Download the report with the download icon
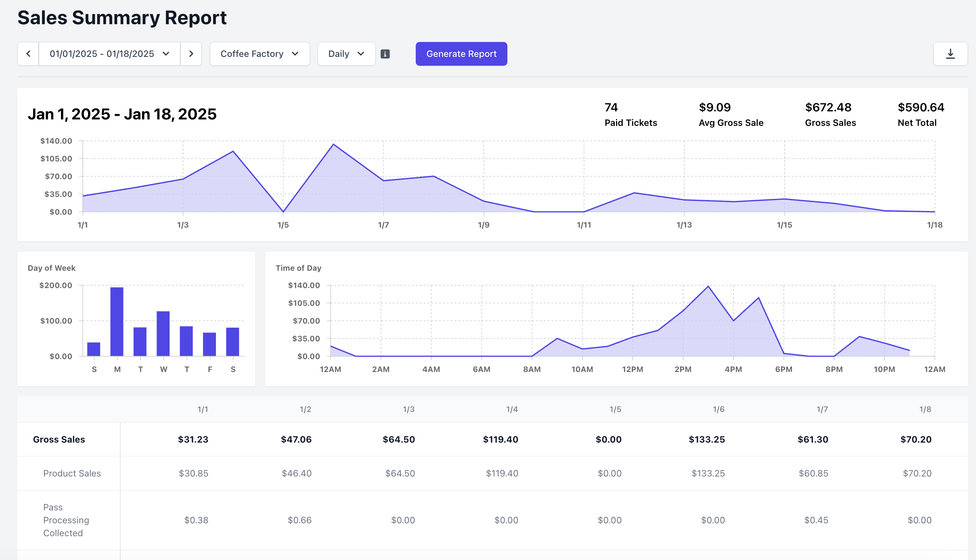This screenshot has width=976, height=560. click(950, 54)
